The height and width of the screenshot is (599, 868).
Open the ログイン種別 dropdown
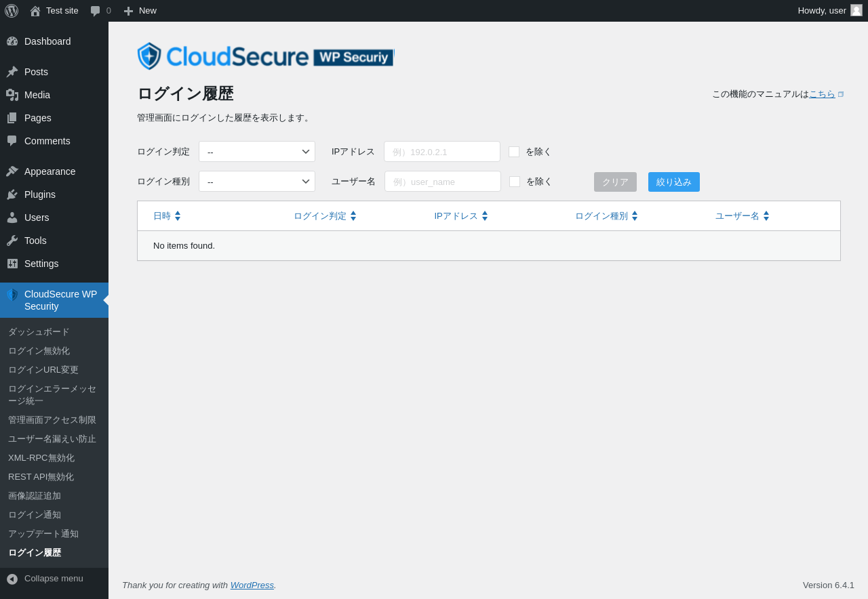(257, 182)
